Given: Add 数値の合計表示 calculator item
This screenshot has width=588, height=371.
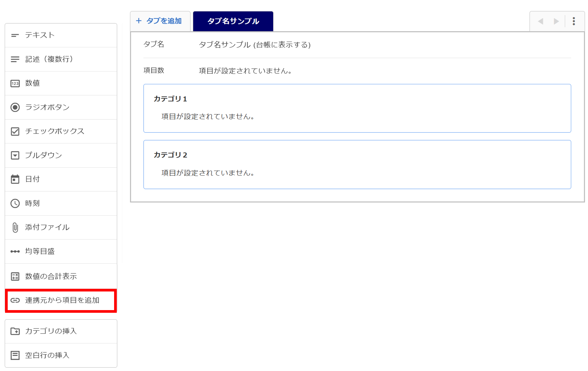Looking at the screenshot, I should [x=61, y=276].
